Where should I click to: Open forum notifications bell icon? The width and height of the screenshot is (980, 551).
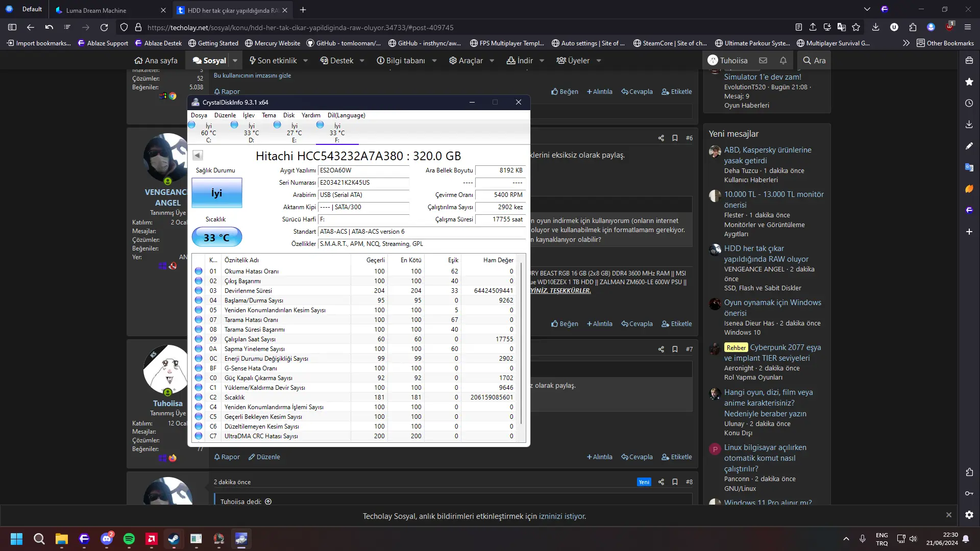783,60
